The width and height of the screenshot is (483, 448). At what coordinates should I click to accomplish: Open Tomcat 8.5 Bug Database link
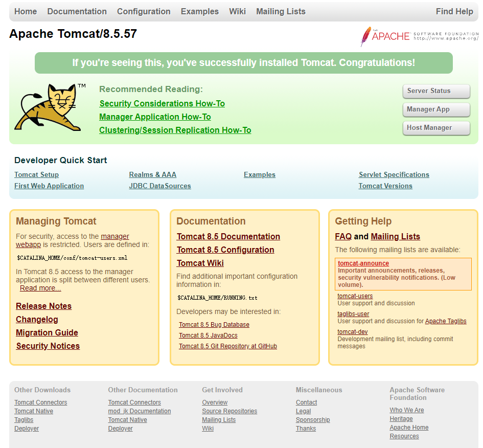[214, 325]
